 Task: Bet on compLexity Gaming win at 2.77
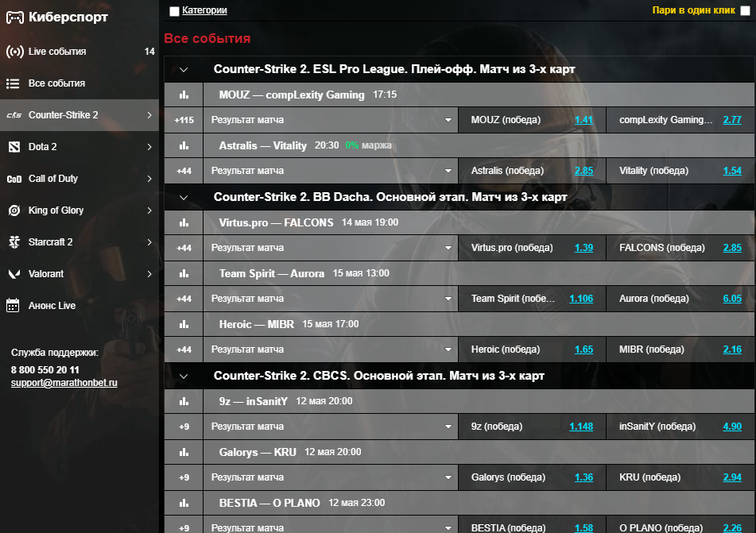click(732, 120)
